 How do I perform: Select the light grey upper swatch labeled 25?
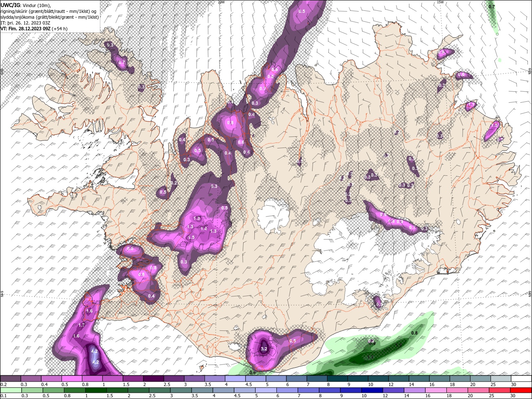[500, 379]
